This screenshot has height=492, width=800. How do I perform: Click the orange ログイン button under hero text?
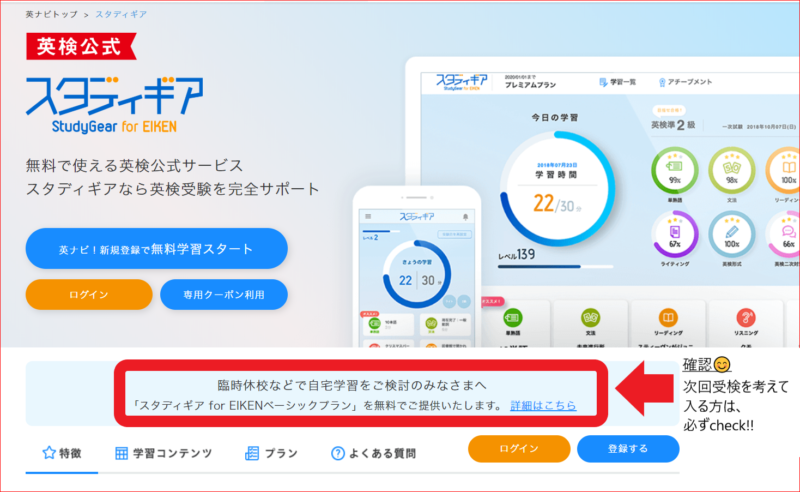(89, 294)
